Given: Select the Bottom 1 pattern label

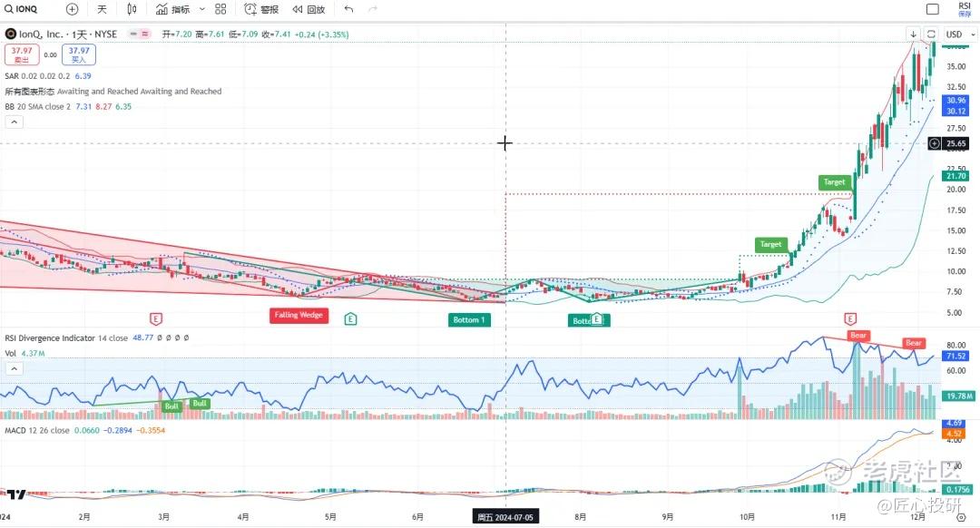Looking at the screenshot, I should click(x=469, y=319).
